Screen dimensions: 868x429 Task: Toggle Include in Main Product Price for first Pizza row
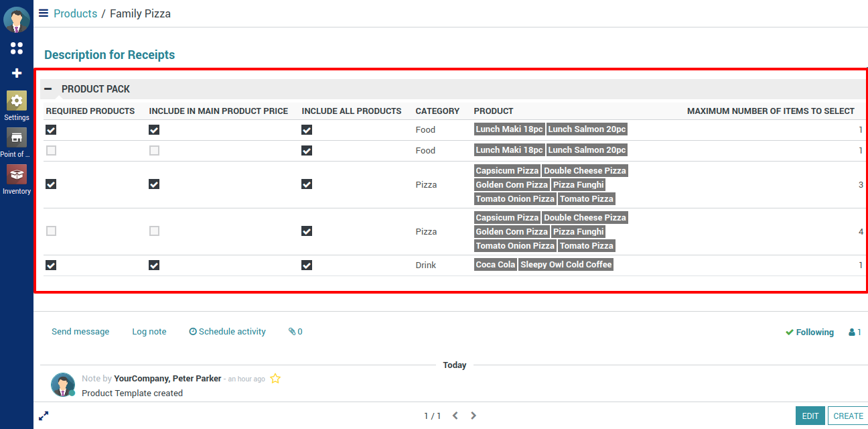point(154,184)
